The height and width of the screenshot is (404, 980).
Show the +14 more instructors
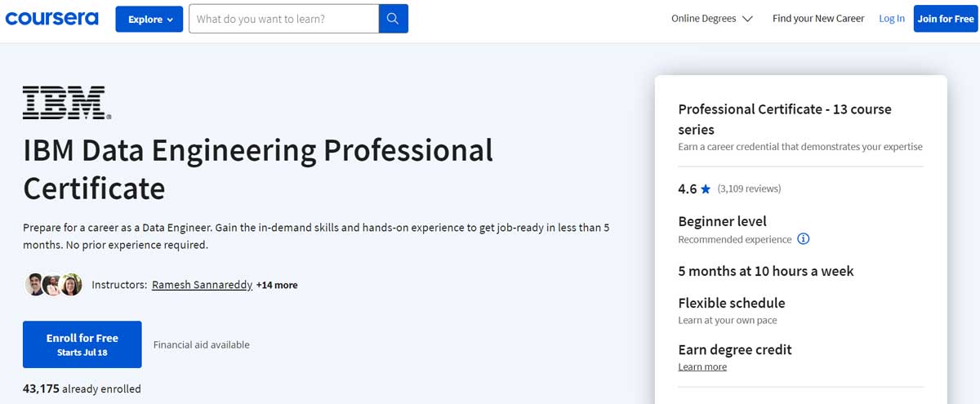tap(277, 285)
